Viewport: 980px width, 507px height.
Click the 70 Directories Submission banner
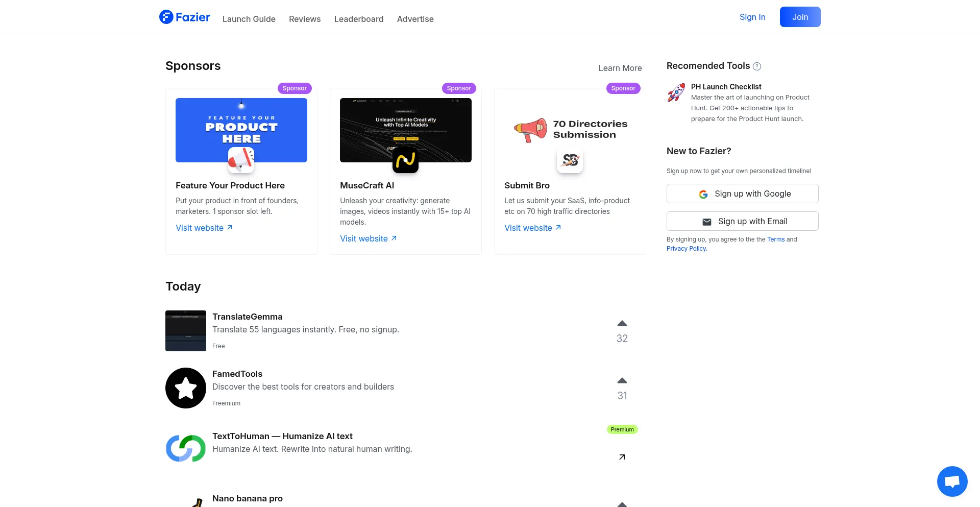pyautogui.click(x=570, y=130)
